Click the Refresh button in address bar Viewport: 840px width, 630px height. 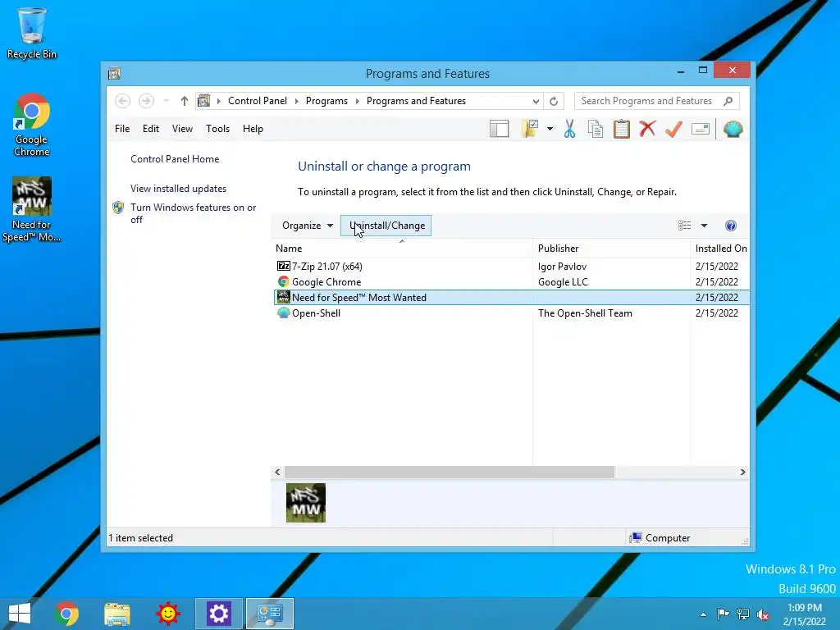tap(554, 101)
